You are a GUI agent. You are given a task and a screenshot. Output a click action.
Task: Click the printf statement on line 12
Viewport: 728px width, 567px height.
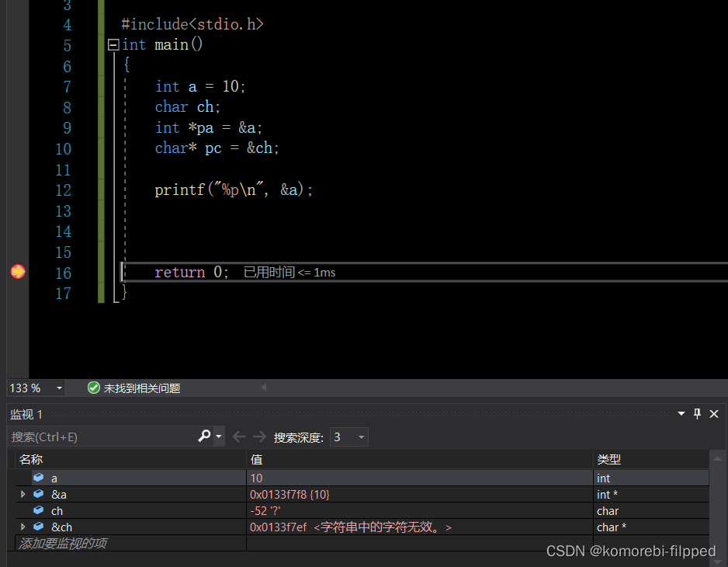[x=234, y=190]
